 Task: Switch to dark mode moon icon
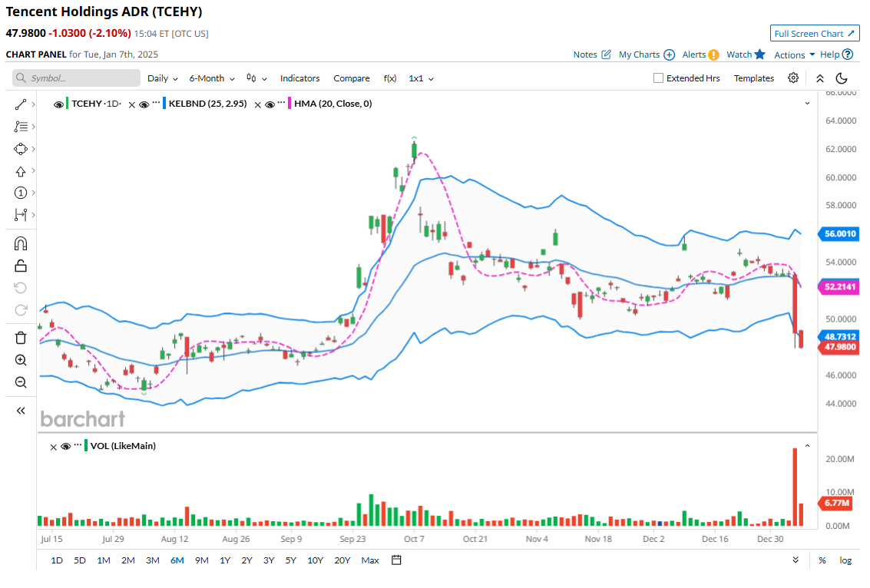pos(842,78)
